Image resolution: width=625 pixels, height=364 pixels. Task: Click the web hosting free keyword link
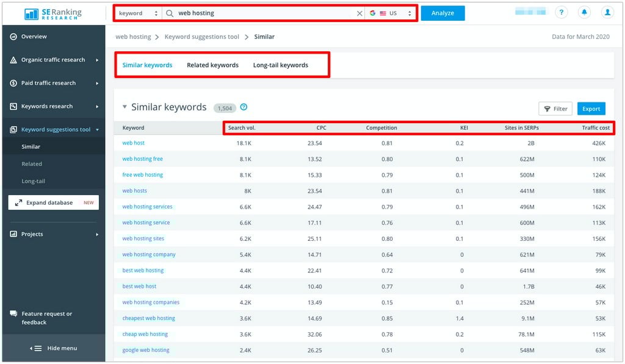click(x=142, y=159)
